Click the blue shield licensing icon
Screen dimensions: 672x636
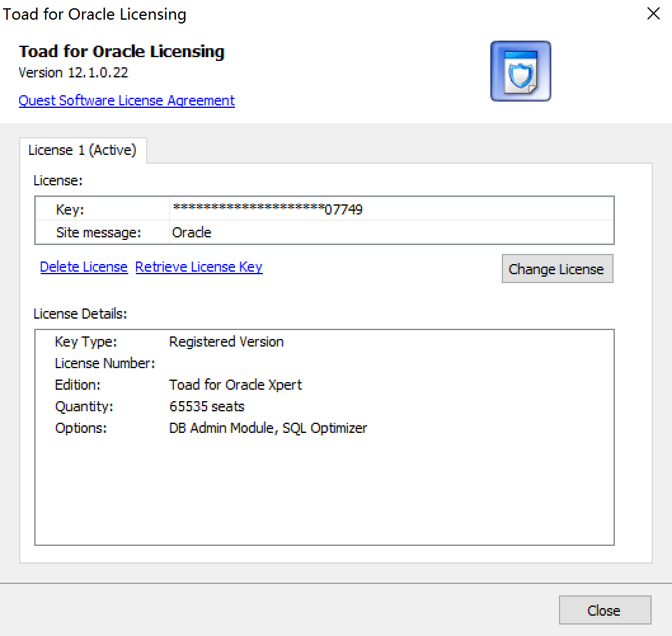pyautogui.click(x=520, y=71)
